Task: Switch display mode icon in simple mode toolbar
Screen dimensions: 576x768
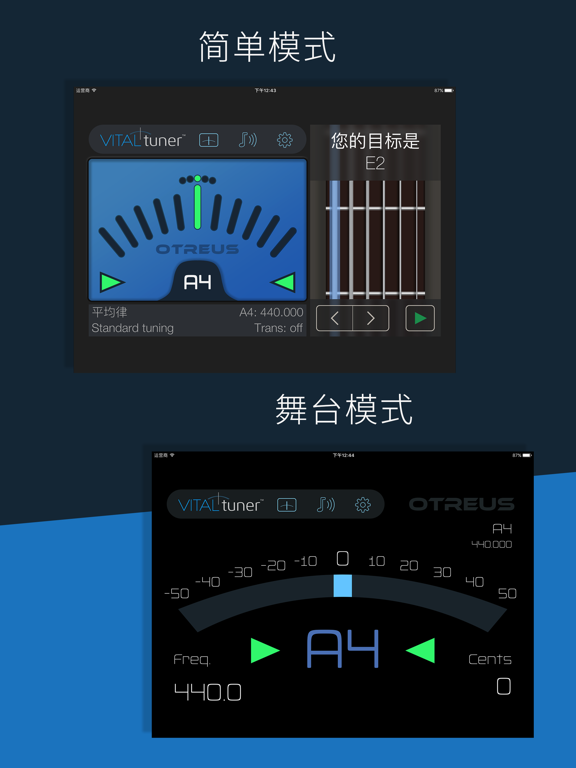Action: (x=209, y=141)
